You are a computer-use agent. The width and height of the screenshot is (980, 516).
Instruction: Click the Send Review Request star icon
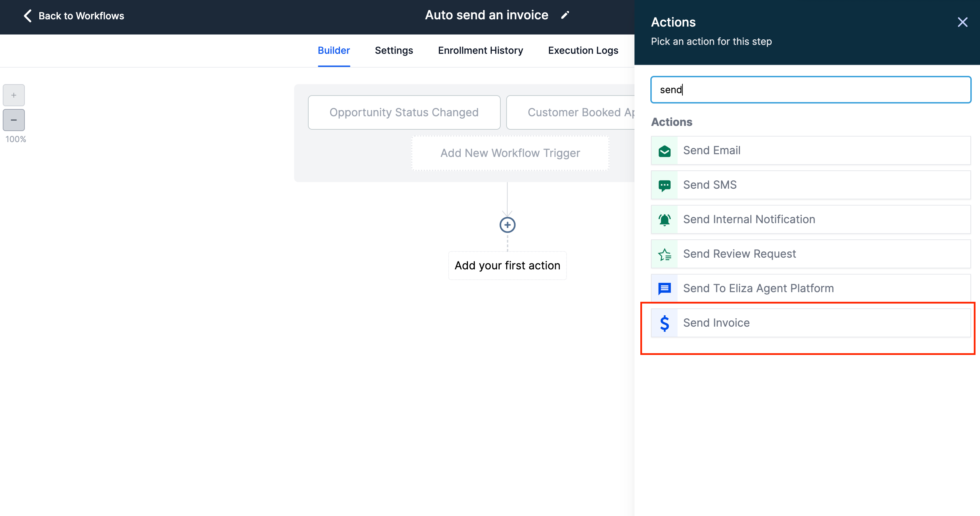(664, 254)
